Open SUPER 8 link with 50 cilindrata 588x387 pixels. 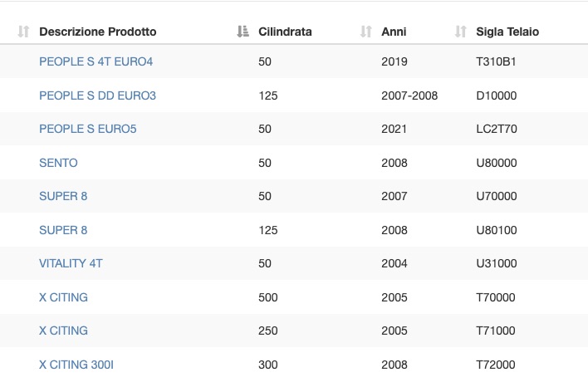(x=63, y=196)
